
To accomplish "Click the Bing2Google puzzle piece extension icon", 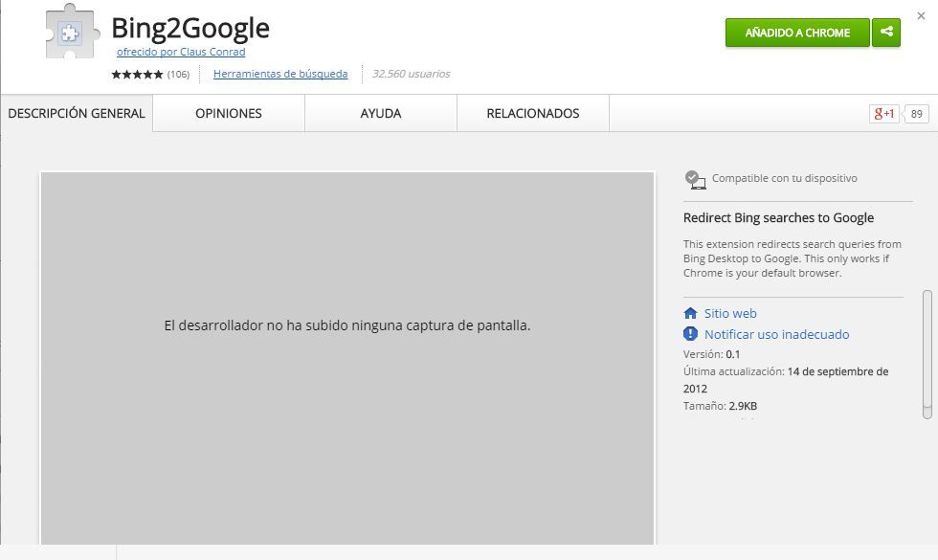I will [x=73, y=33].
